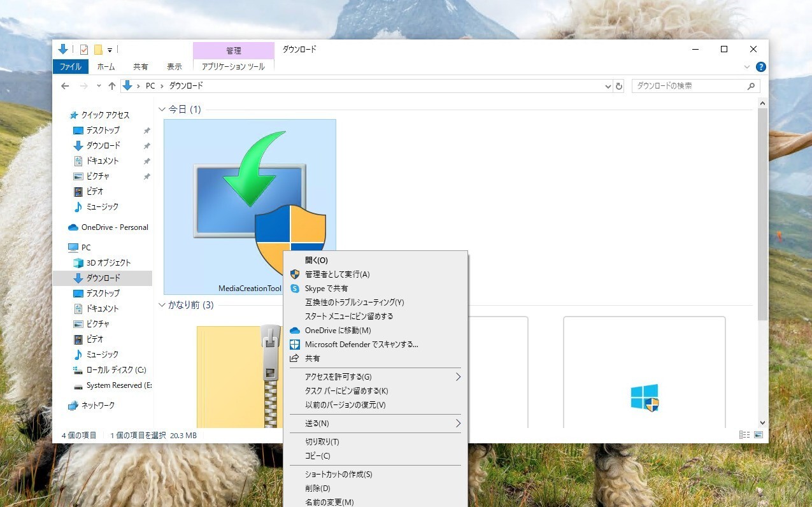Expand the 送る(N) submenu
The image size is (812, 507).
pos(375,424)
